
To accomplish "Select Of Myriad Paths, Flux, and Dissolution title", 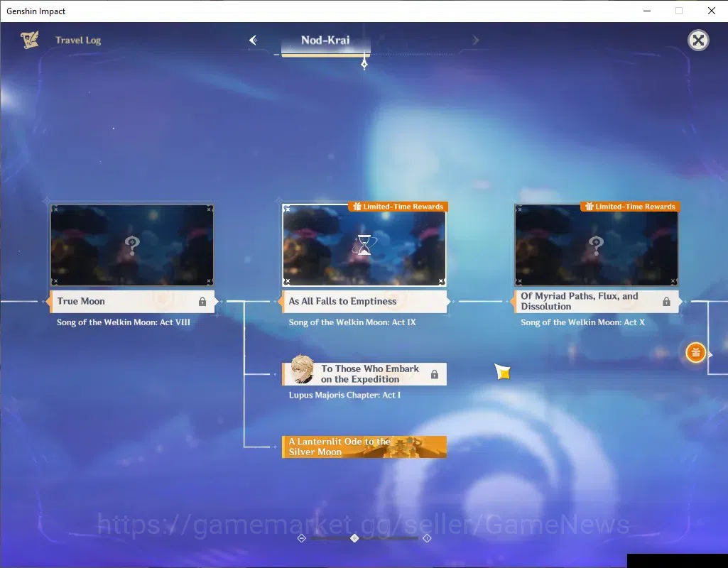I will pos(596,301).
